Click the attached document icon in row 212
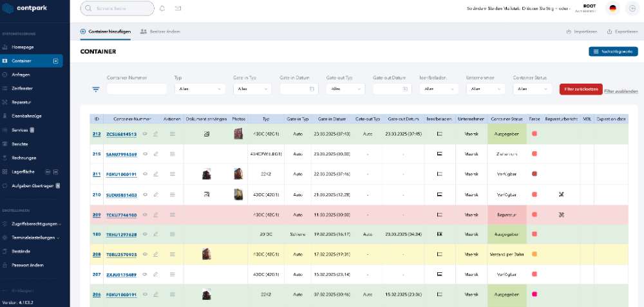The width and height of the screenshot is (644, 307). pyautogui.click(x=207, y=134)
